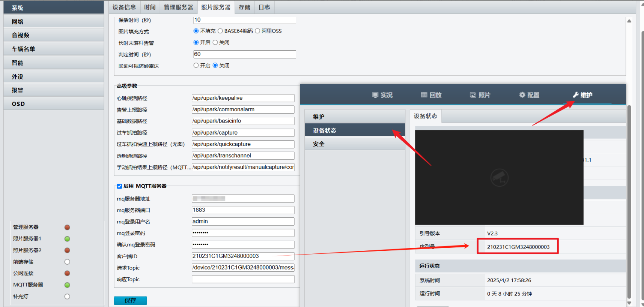Open OSD in left sidebar
Screen dimensions: 644x307
click(54, 103)
